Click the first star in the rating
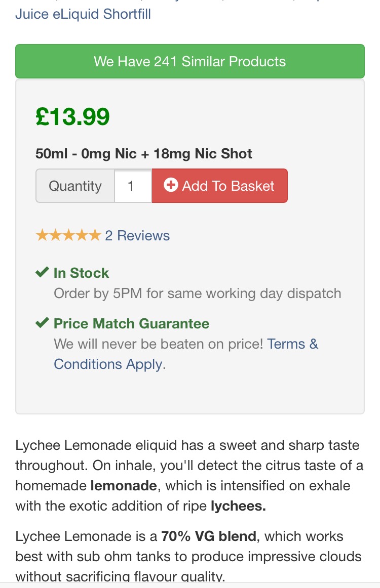This screenshot has width=380, height=588. click(42, 235)
